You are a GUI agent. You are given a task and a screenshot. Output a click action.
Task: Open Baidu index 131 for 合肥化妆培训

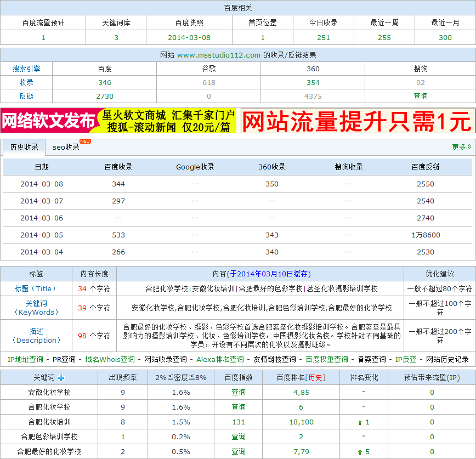point(239,422)
